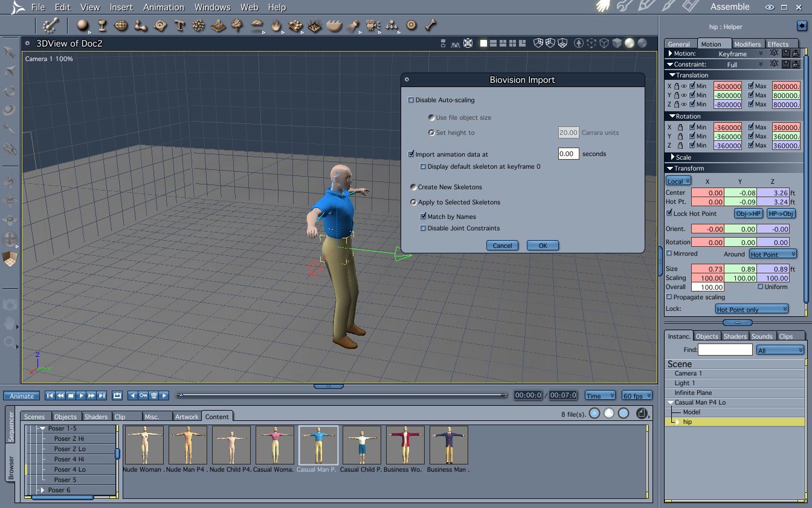The width and height of the screenshot is (812, 508).
Task: Choose the Sphere primitive tool
Action: coord(82,25)
